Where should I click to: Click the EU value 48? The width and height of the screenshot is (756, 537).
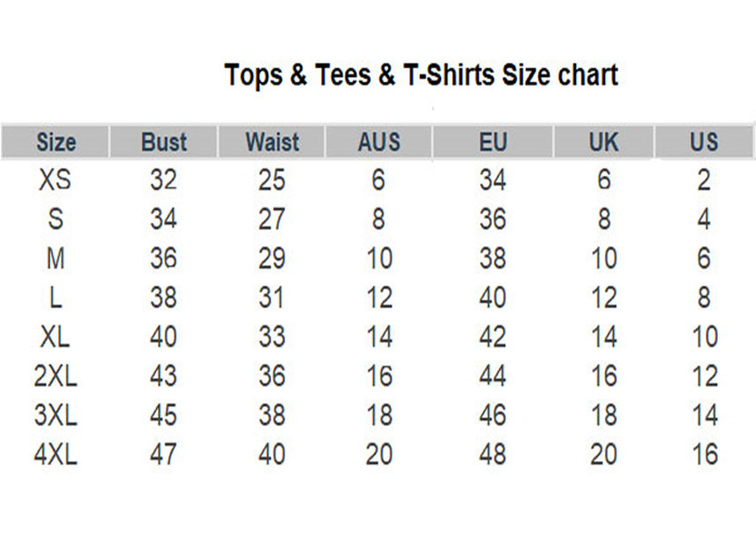pyautogui.click(x=493, y=454)
